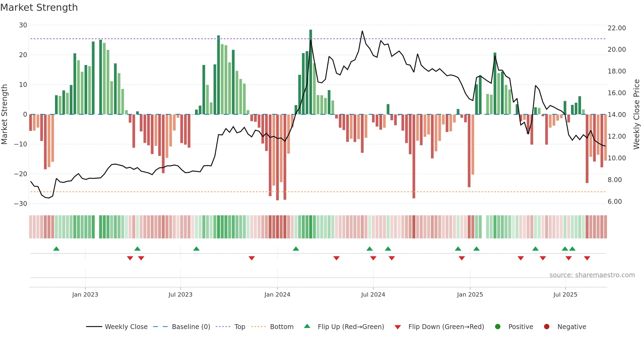Click the 6.00 price tick label
Image resolution: width=644 pixels, height=362 pixels.
pyautogui.click(x=615, y=202)
